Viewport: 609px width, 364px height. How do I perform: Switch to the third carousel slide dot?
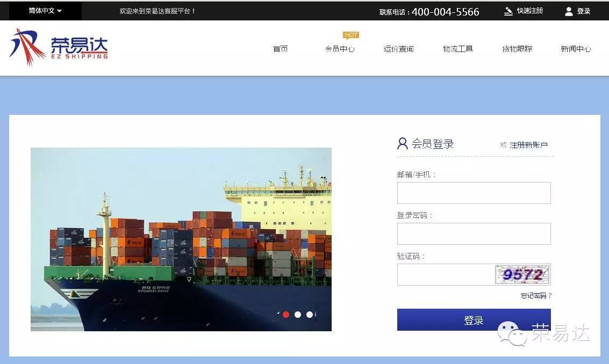coord(310,315)
